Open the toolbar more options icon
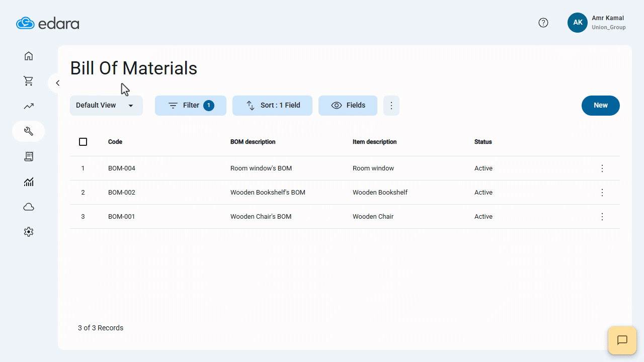Screen dimensions: 644x362 point(391,106)
